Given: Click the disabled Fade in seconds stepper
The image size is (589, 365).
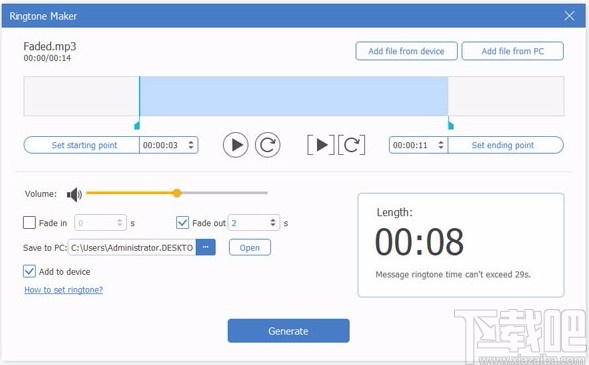Looking at the screenshot, I should pyautogui.click(x=119, y=223).
